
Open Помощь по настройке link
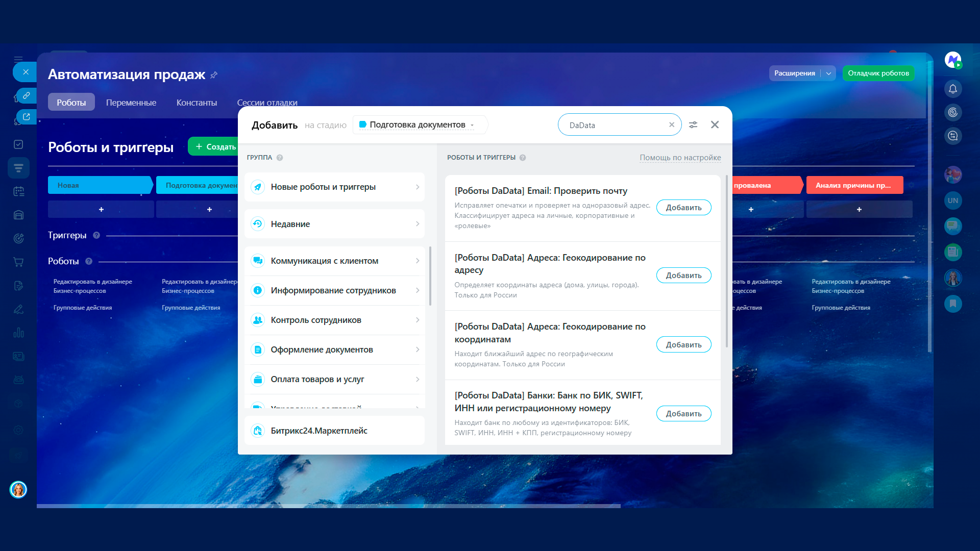pyautogui.click(x=680, y=158)
